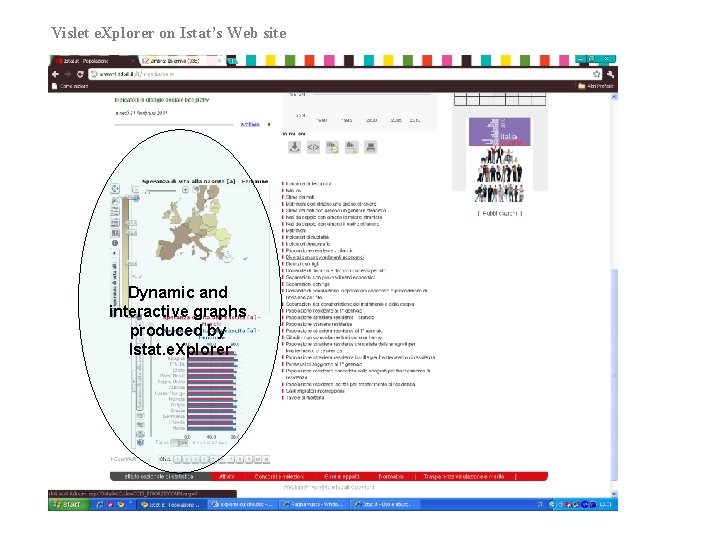720x540 pixels.
Task: Click the chart export icon
Action: click(352, 147)
